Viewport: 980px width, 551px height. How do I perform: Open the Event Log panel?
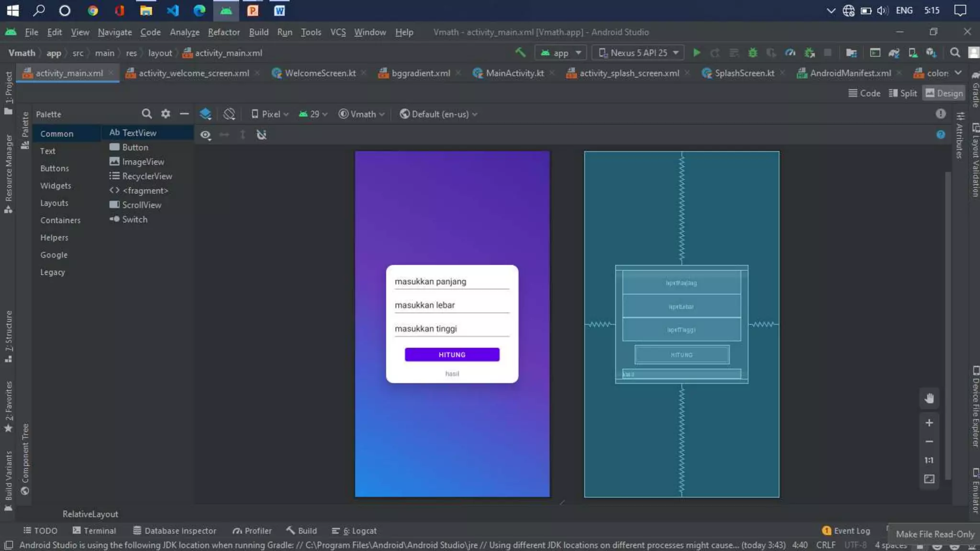pyautogui.click(x=846, y=530)
